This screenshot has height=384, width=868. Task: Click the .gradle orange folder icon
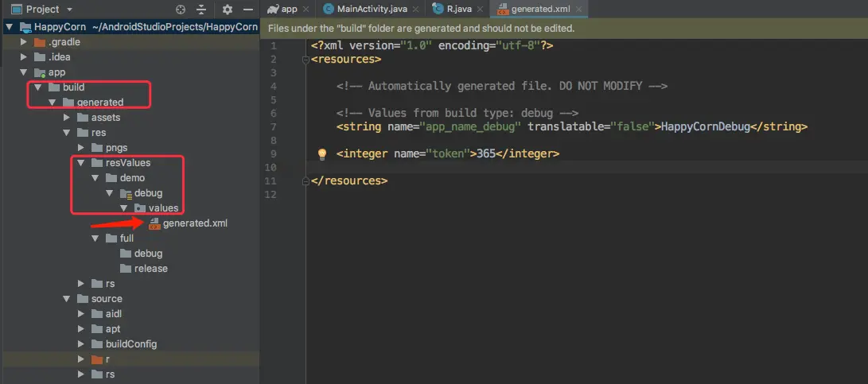[x=39, y=42]
